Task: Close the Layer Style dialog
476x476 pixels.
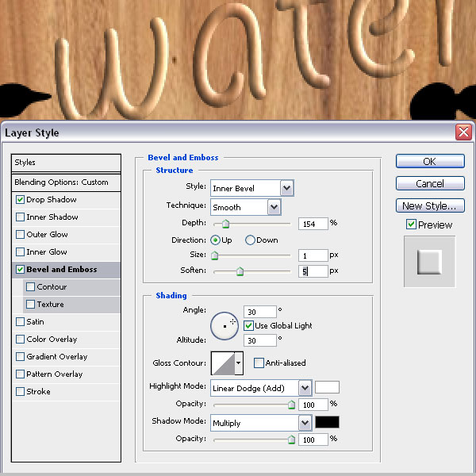Action: click(463, 132)
